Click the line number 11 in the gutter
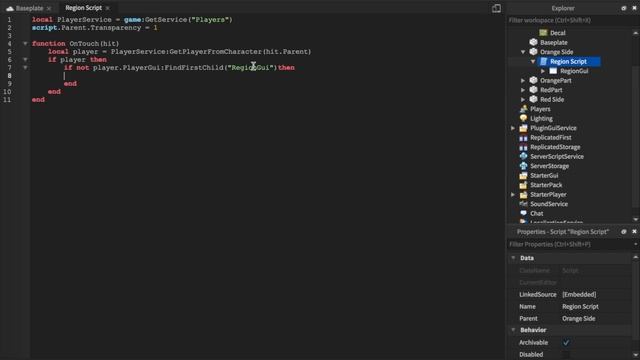Image resolution: width=640 pixels, height=360 pixels. click(7, 100)
